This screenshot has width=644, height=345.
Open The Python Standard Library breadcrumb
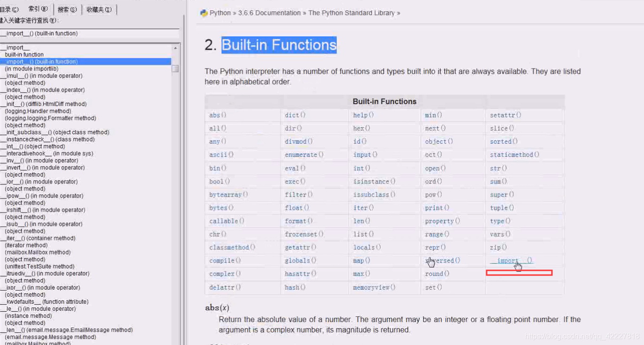click(351, 13)
